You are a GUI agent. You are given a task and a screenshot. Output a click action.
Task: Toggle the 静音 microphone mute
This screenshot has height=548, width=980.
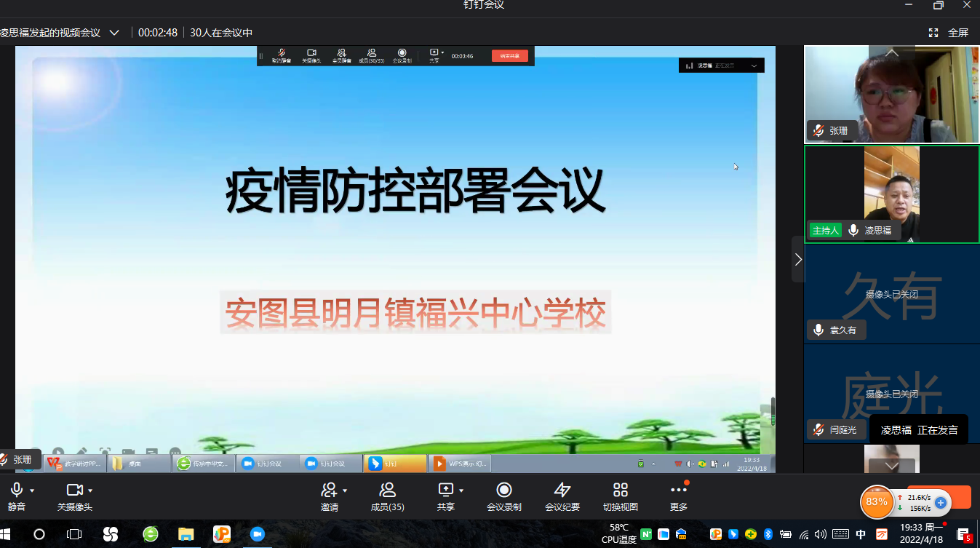point(17,490)
